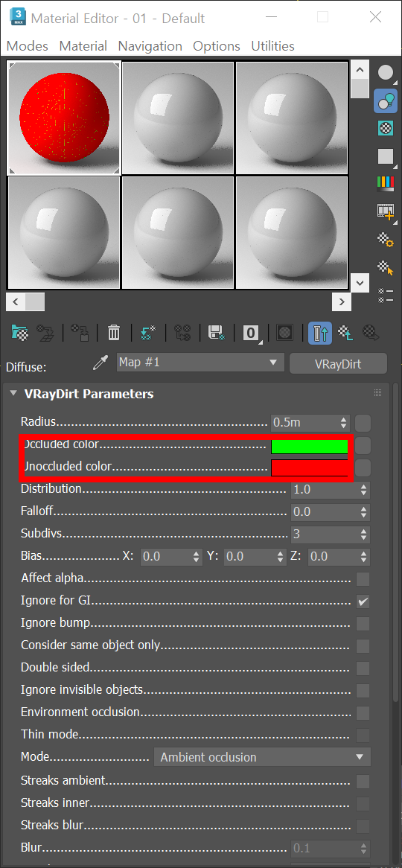Click the Make Preview filmstrip icon
402x868 pixels.
pos(386,211)
